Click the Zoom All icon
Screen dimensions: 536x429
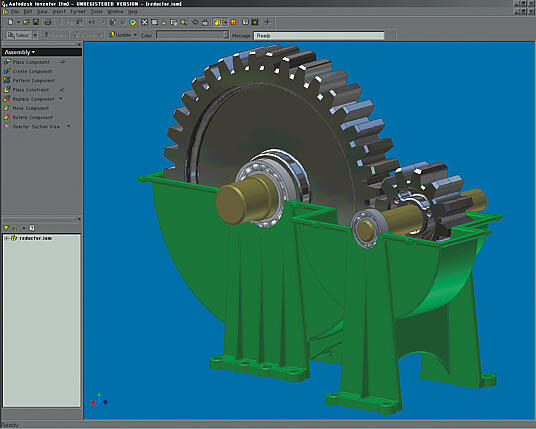[x=145, y=22]
